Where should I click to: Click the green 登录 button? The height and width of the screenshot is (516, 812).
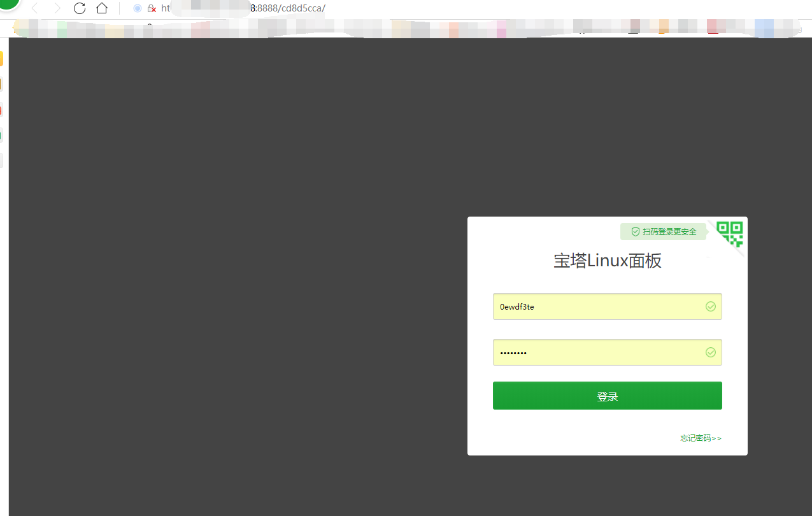pyautogui.click(x=607, y=396)
